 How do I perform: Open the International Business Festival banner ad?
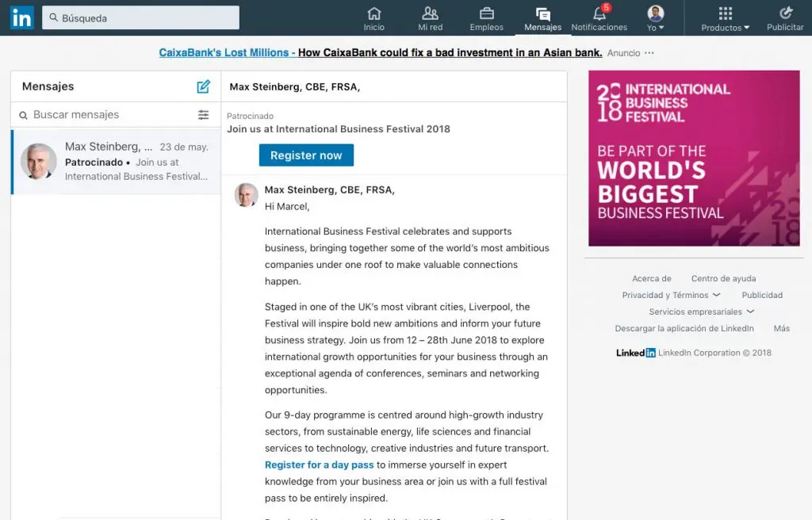pos(694,159)
